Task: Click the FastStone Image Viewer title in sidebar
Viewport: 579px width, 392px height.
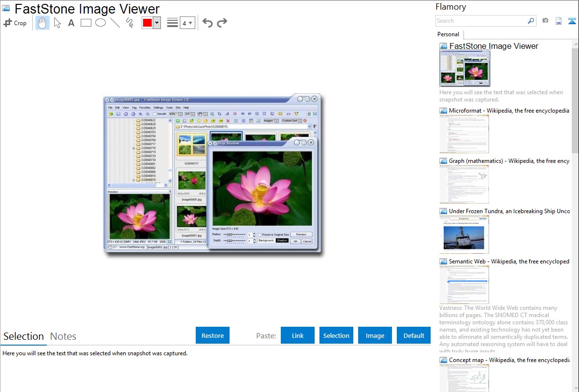Action: (494, 46)
